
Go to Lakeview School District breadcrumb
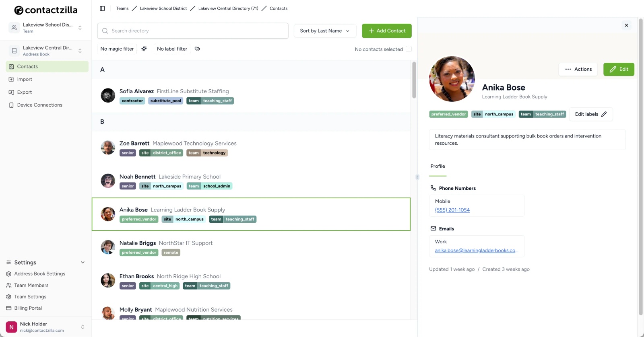coord(163,8)
